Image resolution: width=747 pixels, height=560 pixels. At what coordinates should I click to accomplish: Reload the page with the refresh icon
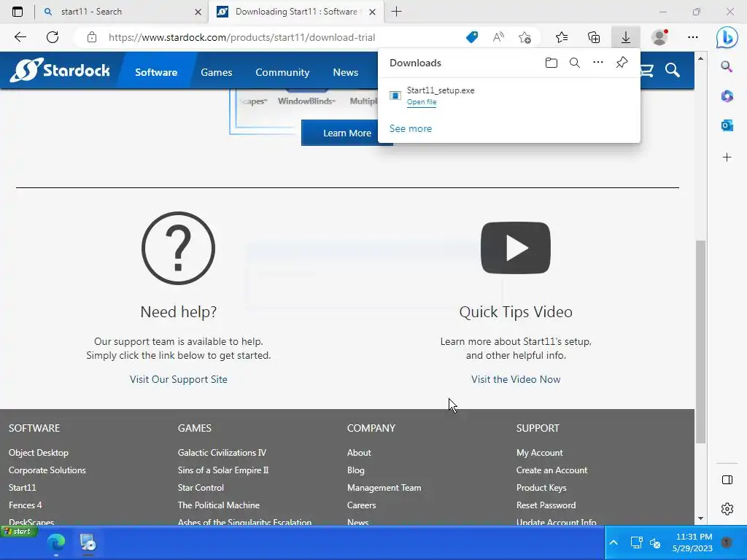click(x=53, y=37)
